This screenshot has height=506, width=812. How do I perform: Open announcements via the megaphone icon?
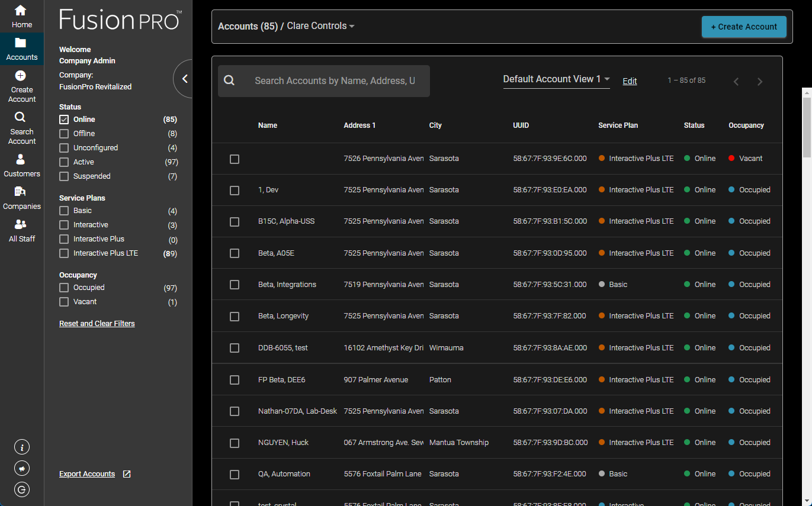21,468
